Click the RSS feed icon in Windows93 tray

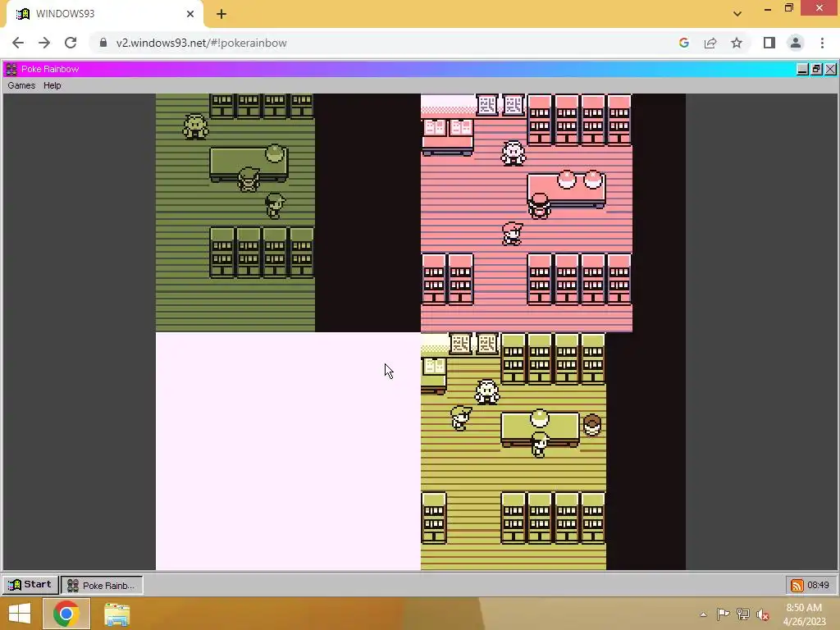[797, 585]
